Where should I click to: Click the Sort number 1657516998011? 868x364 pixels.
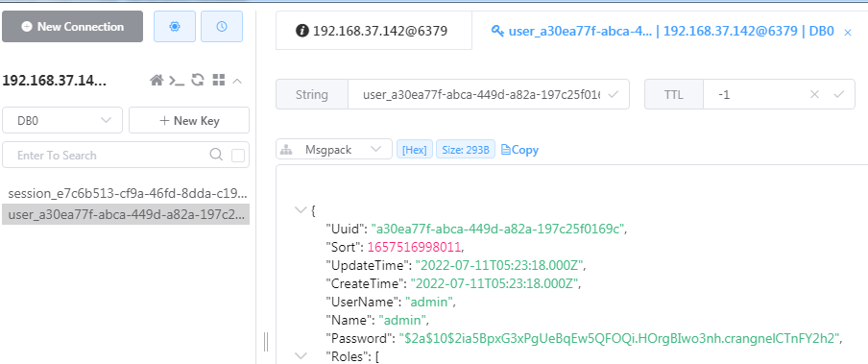coord(414,247)
